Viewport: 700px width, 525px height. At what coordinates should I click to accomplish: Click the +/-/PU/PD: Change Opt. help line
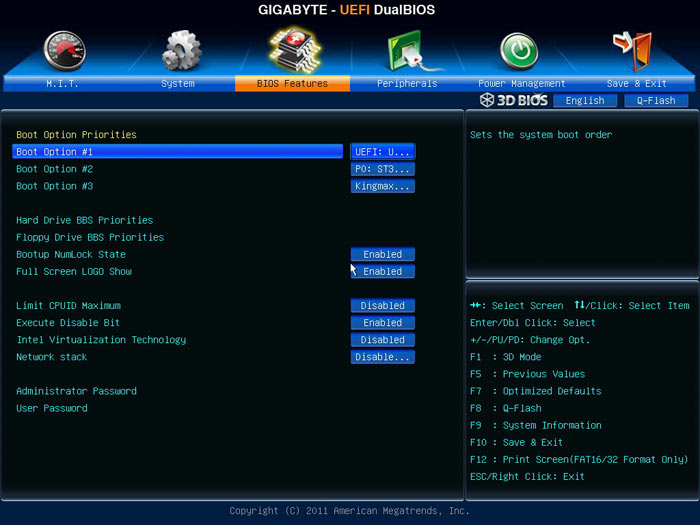tap(530, 340)
